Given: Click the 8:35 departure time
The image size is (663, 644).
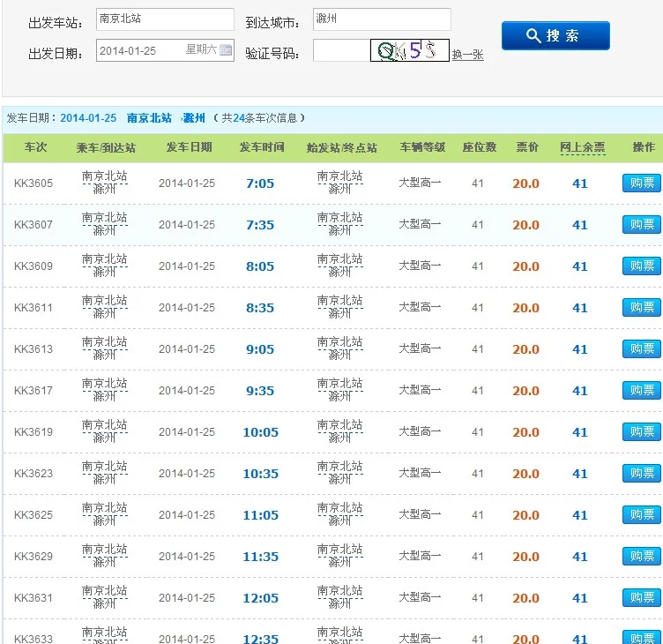Looking at the screenshot, I should point(260,308).
